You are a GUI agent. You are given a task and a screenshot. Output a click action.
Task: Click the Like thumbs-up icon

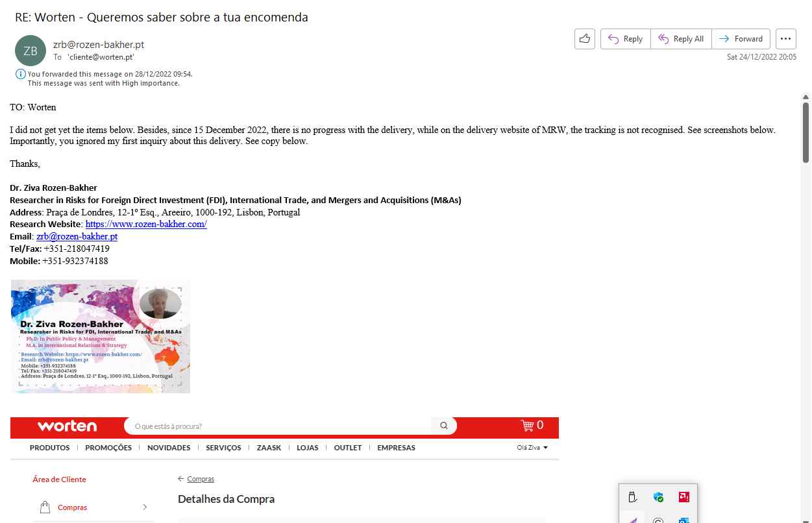click(x=585, y=39)
